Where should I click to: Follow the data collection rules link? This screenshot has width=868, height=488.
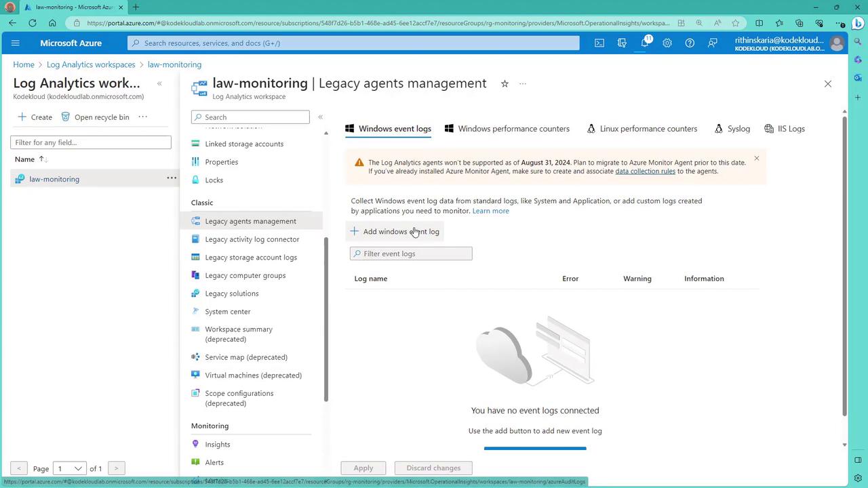[x=645, y=171]
